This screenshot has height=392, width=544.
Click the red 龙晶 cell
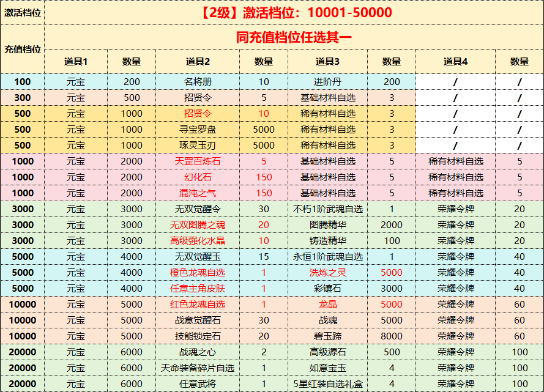tap(327, 305)
